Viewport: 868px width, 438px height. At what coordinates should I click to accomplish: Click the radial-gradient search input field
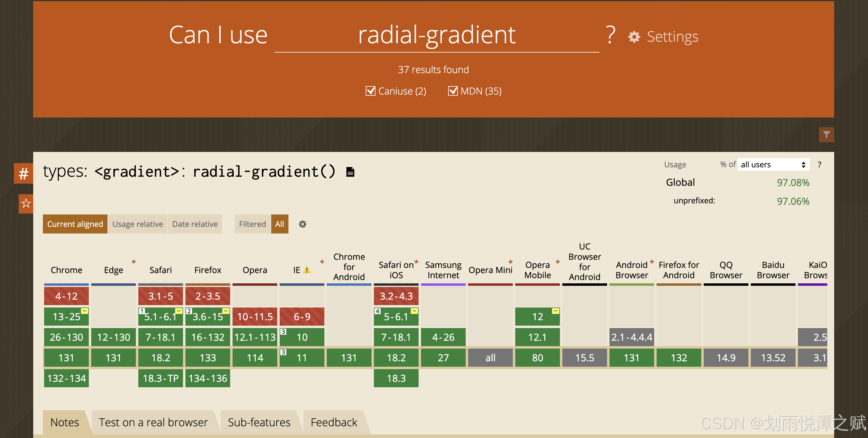(436, 36)
